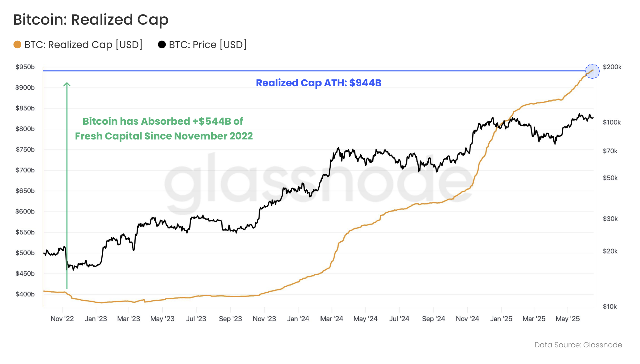The image size is (640, 364).
Task: Open the Data Source: Glassnode credit
Action: coord(578,345)
